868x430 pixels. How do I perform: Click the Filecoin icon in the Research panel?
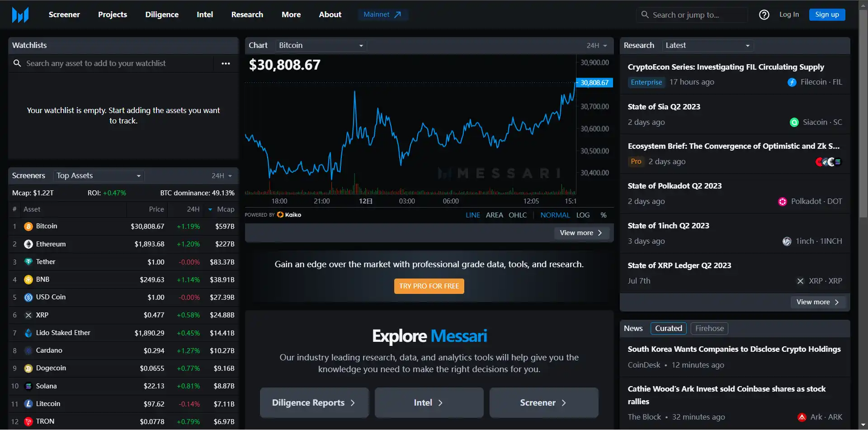pyautogui.click(x=792, y=82)
